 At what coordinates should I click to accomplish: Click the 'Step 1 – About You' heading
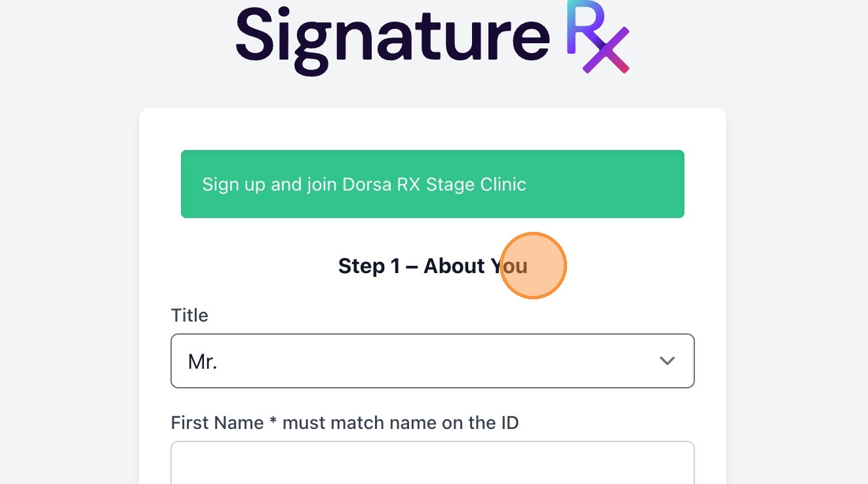click(432, 266)
